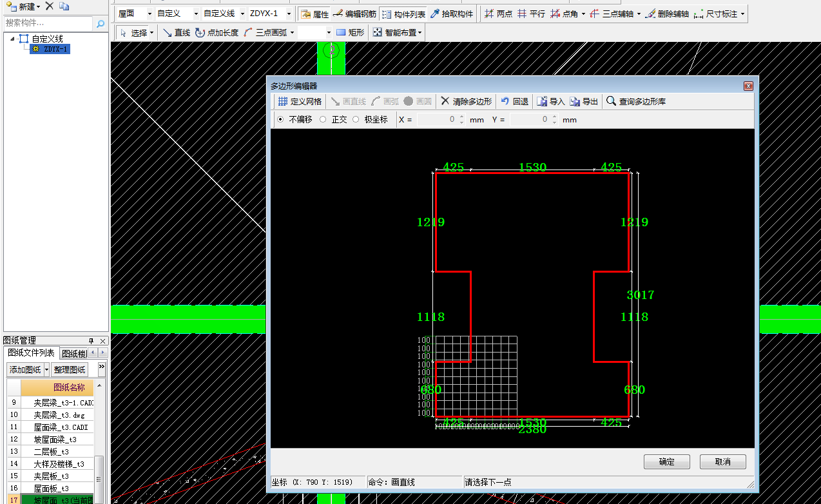This screenshot has height=504, width=821.
Task: Select 两点 two-point axis tool
Action: click(498, 14)
